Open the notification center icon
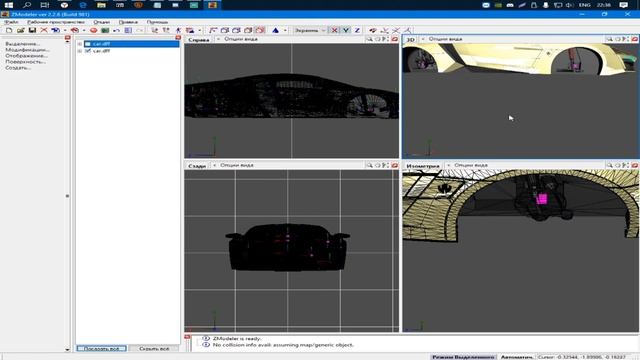640x360 pixels. pos(623,5)
